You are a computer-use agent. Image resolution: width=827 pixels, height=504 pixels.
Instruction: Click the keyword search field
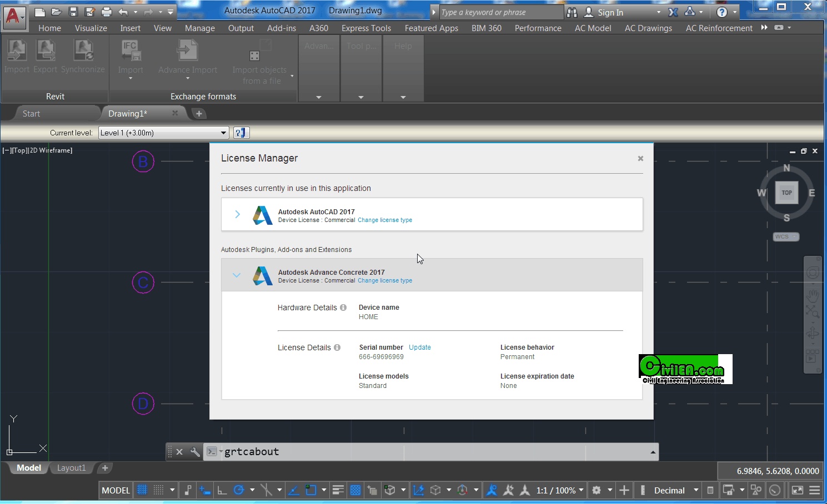point(500,12)
